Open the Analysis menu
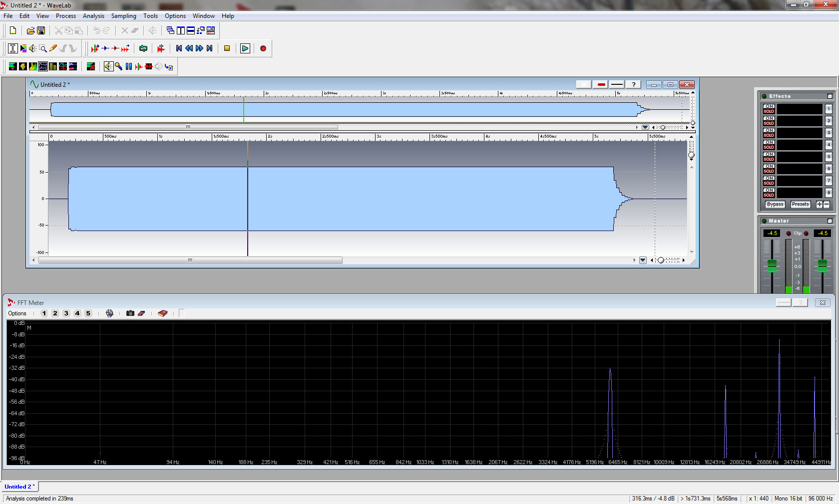The image size is (839, 504). 93,16
